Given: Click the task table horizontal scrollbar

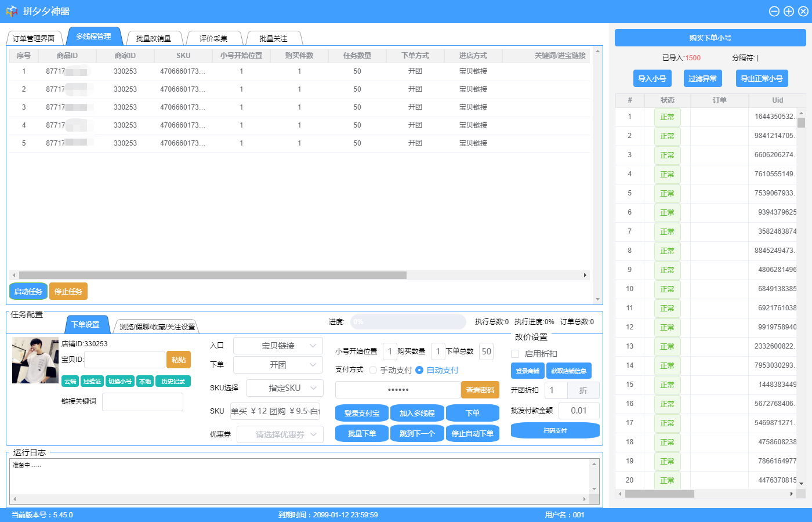Looking at the screenshot, I should (x=213, y=275).
